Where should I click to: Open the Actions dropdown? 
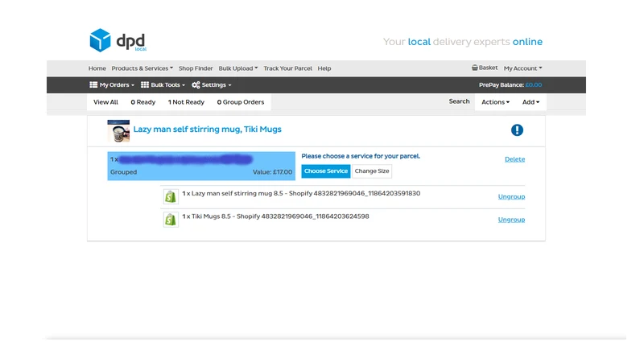495,102
